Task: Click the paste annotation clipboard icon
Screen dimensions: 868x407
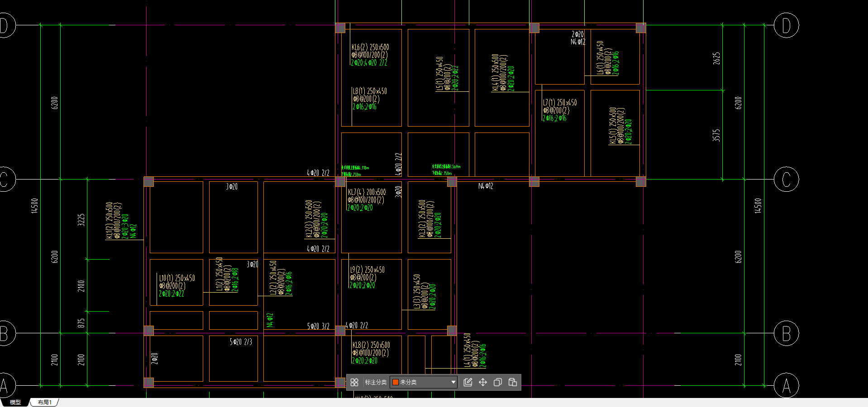Action: (x=513, y=382)
